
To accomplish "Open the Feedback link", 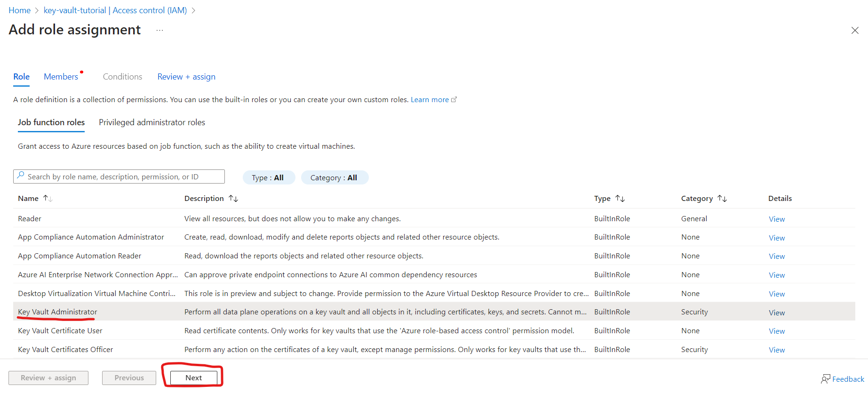I will [x=848, y=379].
